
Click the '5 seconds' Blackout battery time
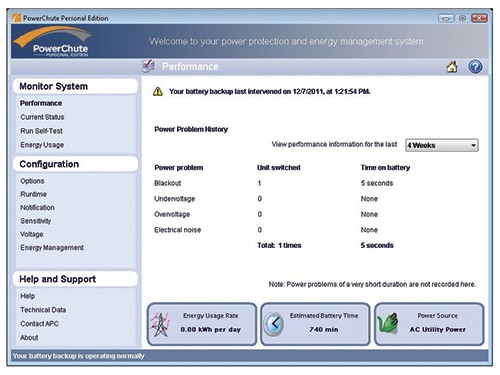[x=377, y=183]
